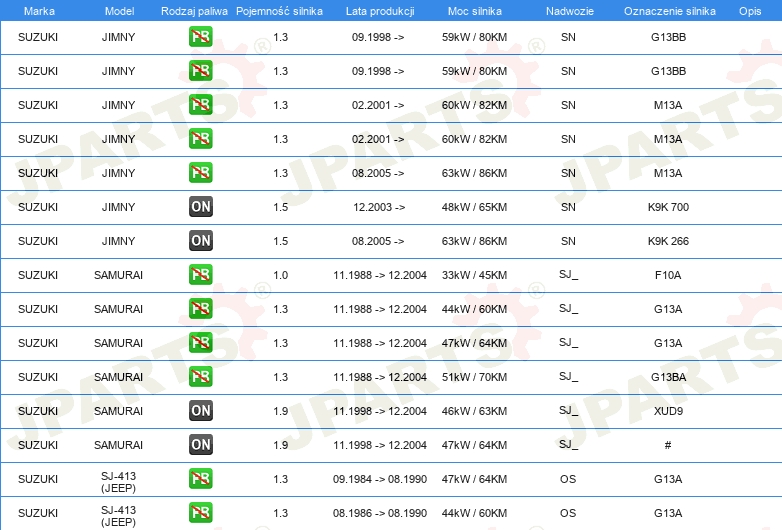782x530 pixels.
Task: Click the K9K 266 engine code
Action: (x=668, y=241)
